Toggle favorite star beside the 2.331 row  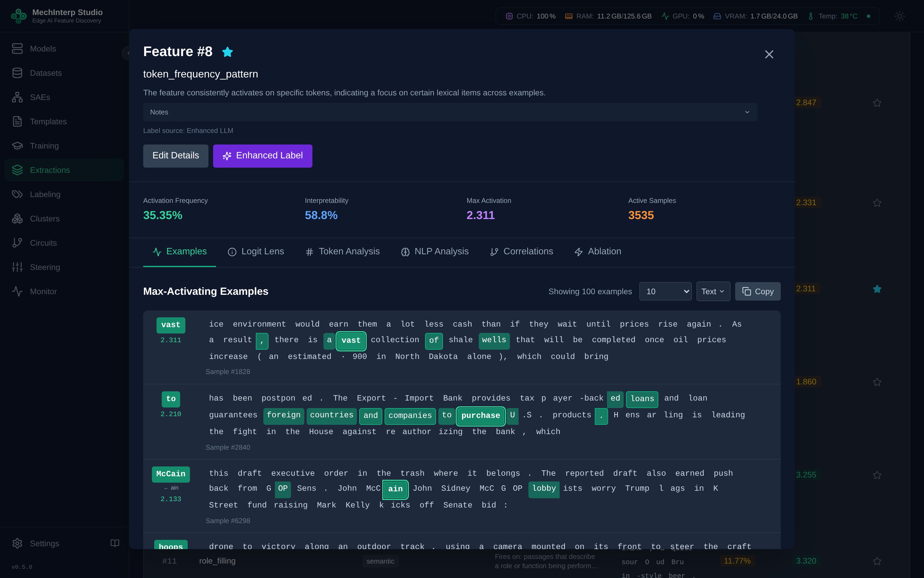pyautogui.click(x=877, y=203)
